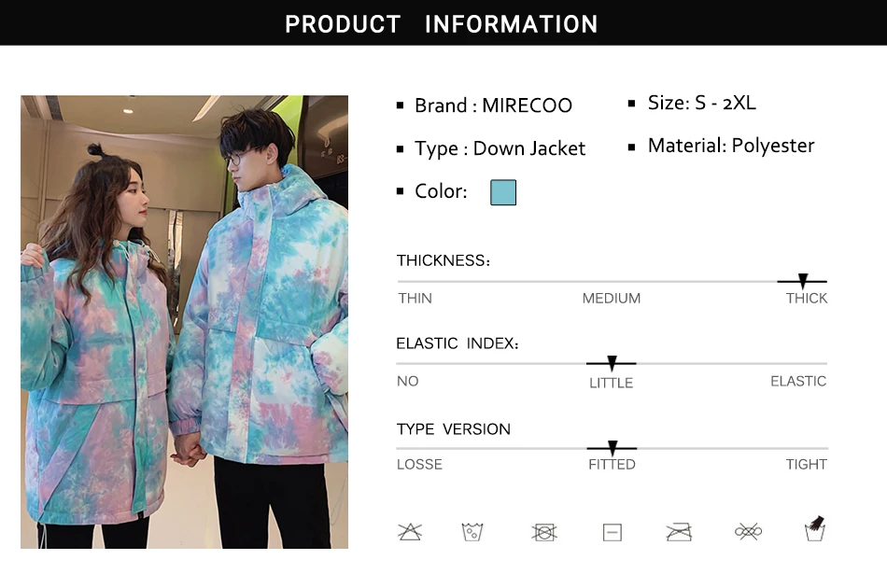
Task: Click the TIGHT label on type version scale
Action: 806,464
